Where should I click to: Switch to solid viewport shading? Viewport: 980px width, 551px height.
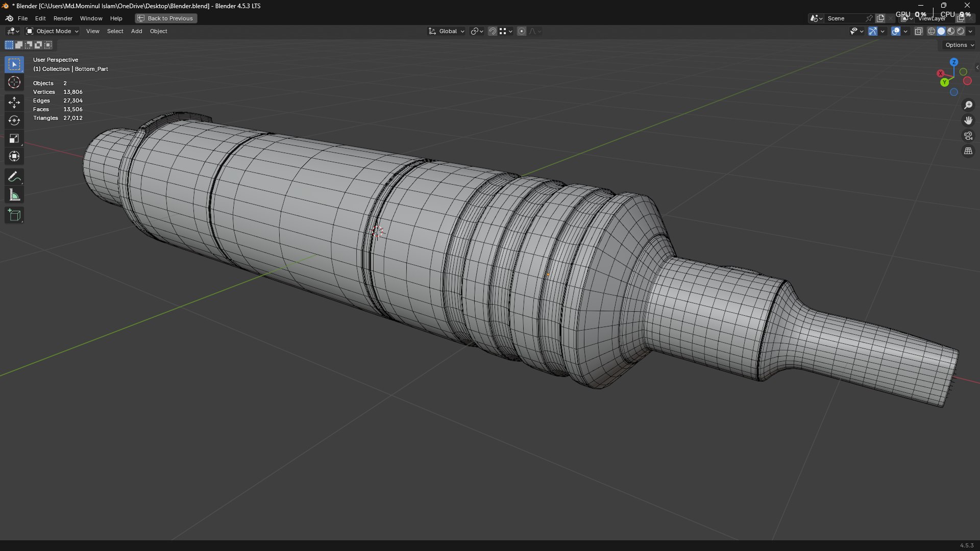click(x=941, y=31)
